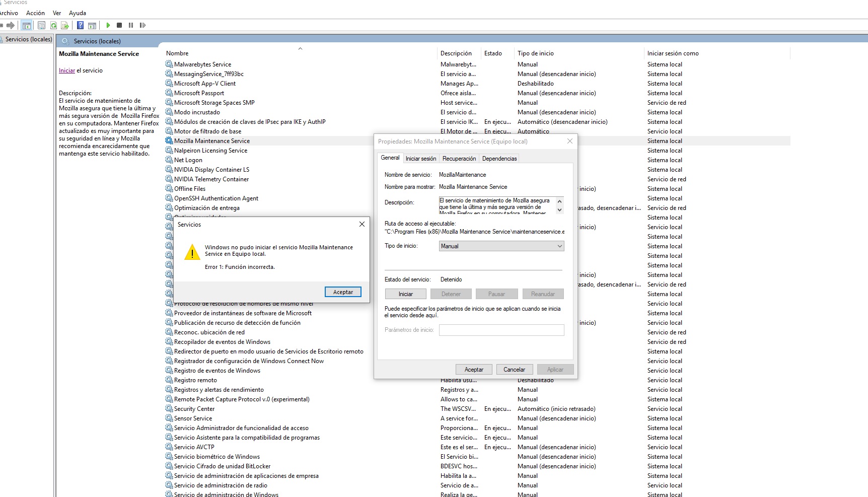Click the gear icon next to Microsoft Passport
The image size is (868, 497).
click(x=169, y=93)
